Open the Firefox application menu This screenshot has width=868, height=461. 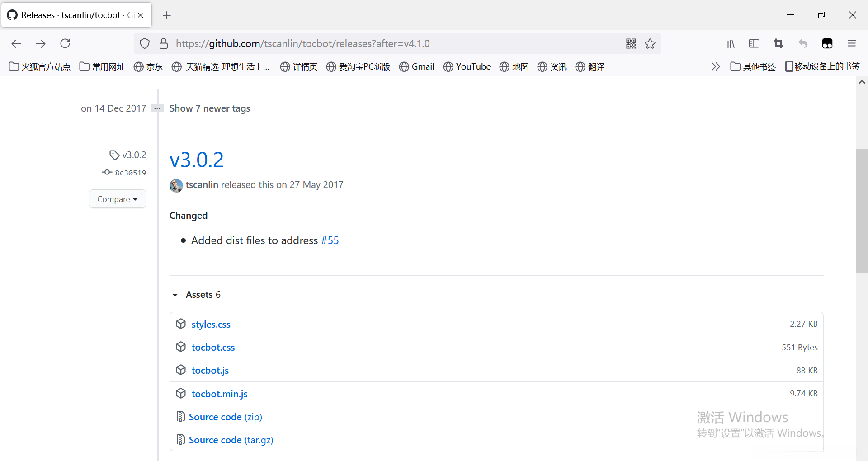click(852, 43)
